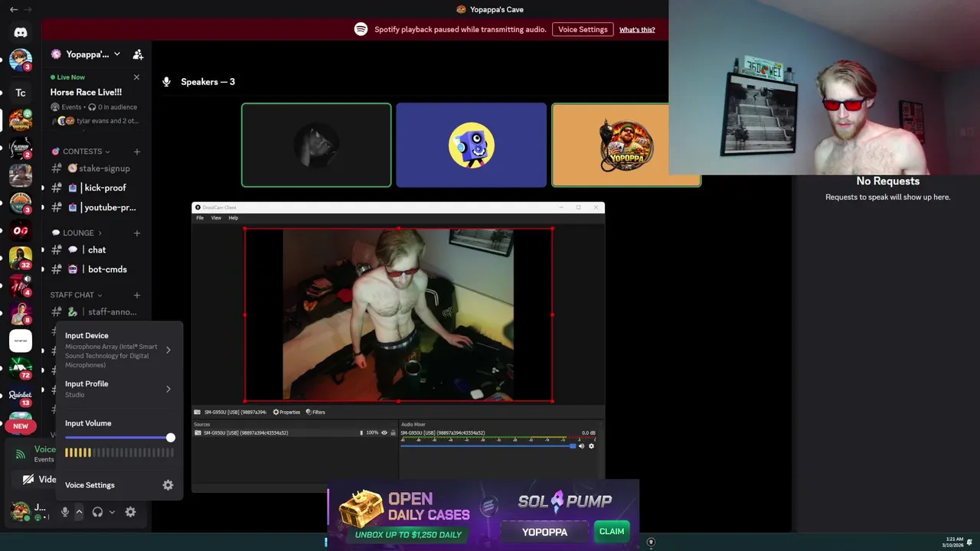Click the Voice Settings button in notice bar
Image resolution: width=980 pixels, height=551 pixels.
[x=583, y=29]
